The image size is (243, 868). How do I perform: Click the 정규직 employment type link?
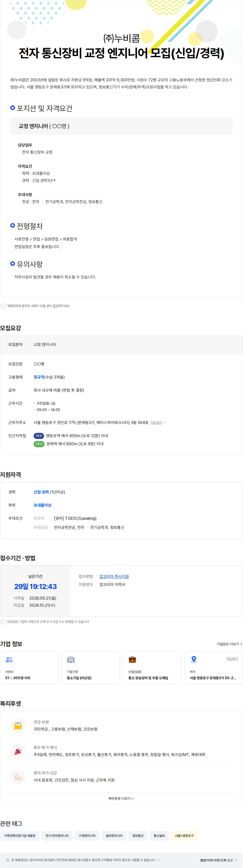click(x=39, y=377)
